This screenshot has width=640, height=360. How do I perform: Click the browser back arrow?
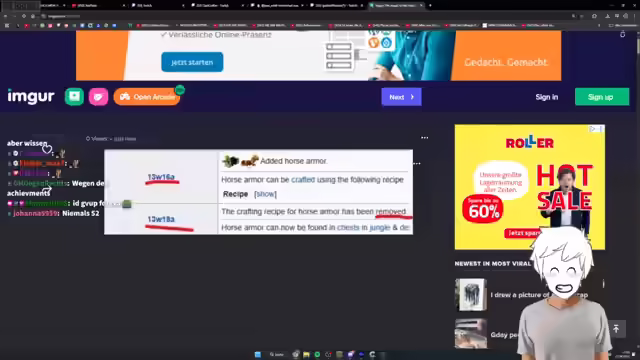(x=5, y=16)
